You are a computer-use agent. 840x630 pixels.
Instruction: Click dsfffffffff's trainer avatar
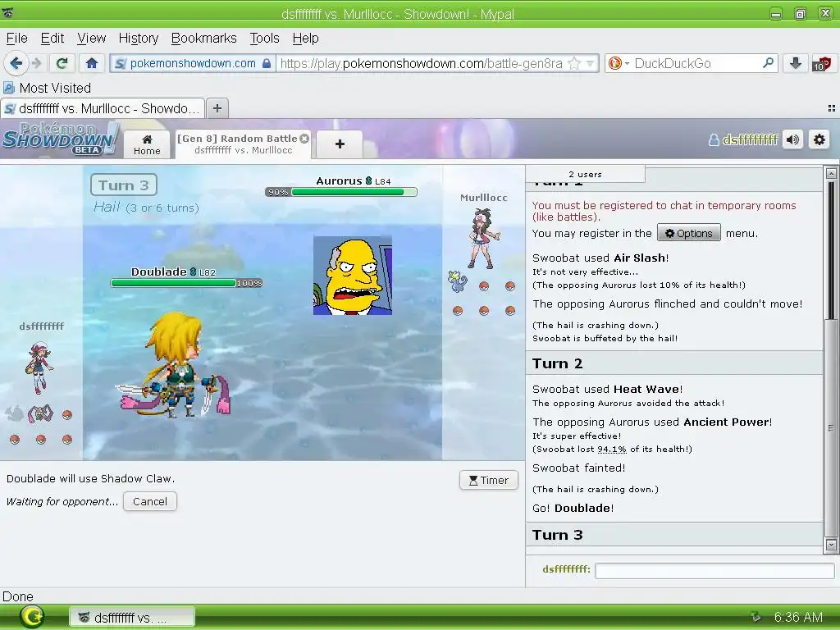pyautogui.click(x=39, y=367)
